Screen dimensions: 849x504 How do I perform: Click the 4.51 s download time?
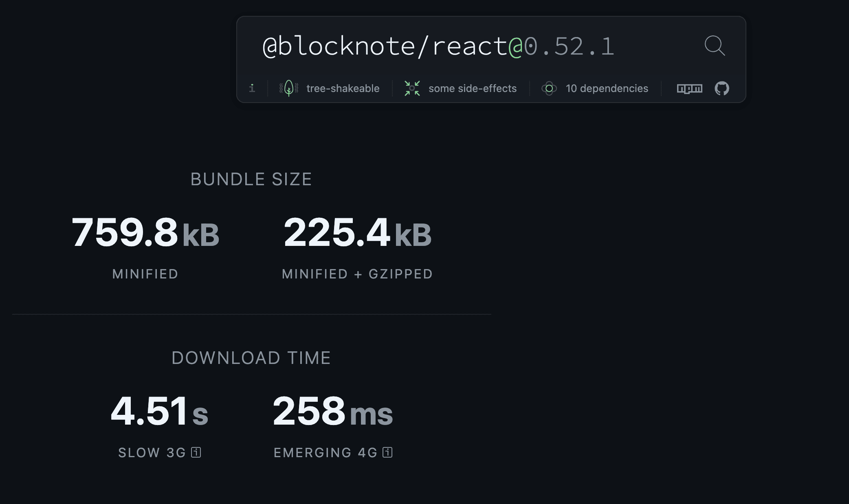(159, 411)
